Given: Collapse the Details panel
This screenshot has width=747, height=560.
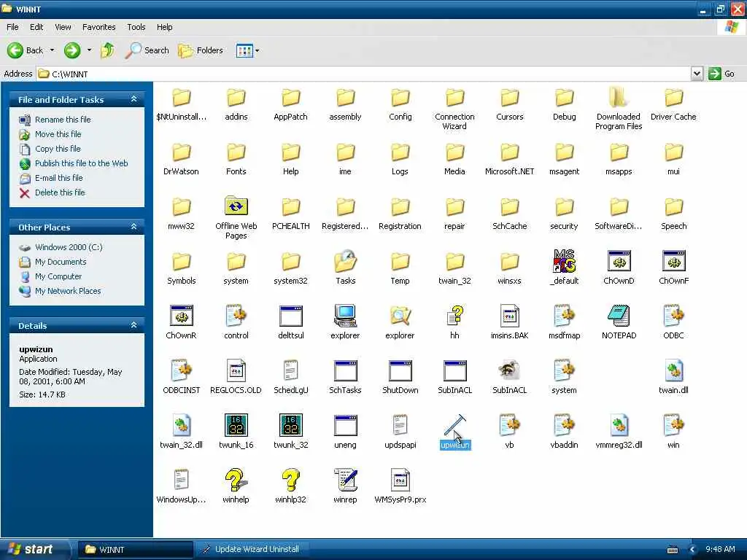Looking at the screenshot, I should [x=134, y=325].
